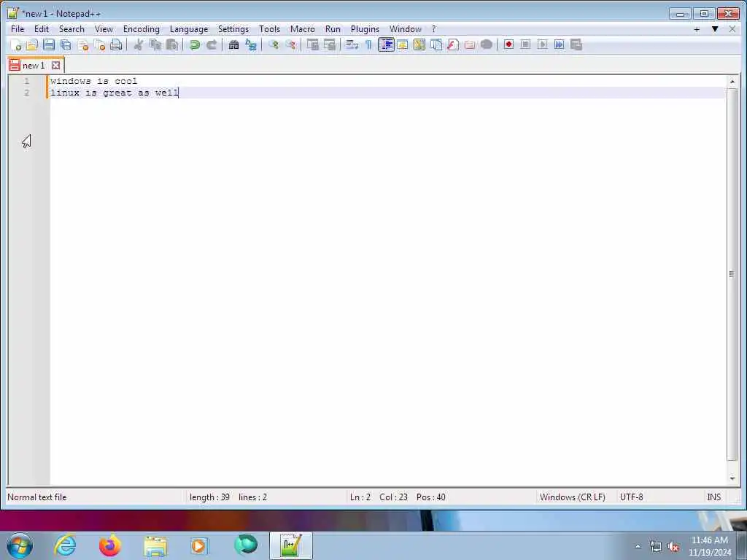747x560 pixels.
Task: Open the Run menu
Action: (x=333, y=29)
